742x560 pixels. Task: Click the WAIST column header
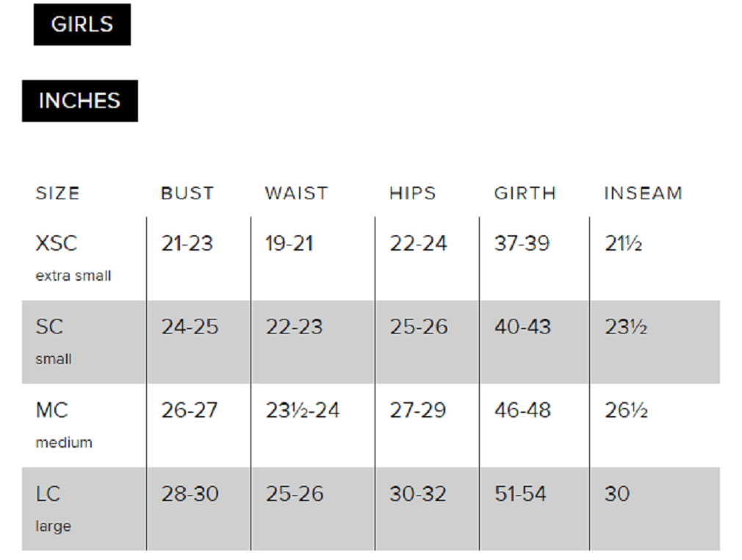(x=296, y=193)
